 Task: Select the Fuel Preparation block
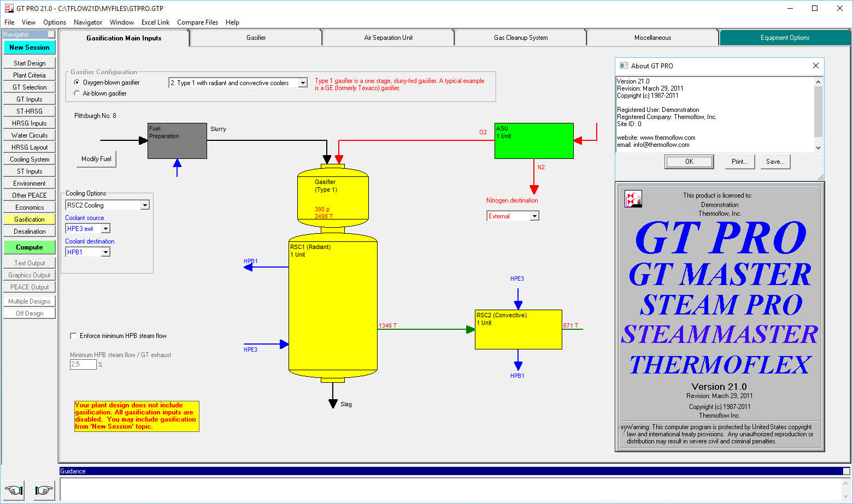tap(177, 141)
